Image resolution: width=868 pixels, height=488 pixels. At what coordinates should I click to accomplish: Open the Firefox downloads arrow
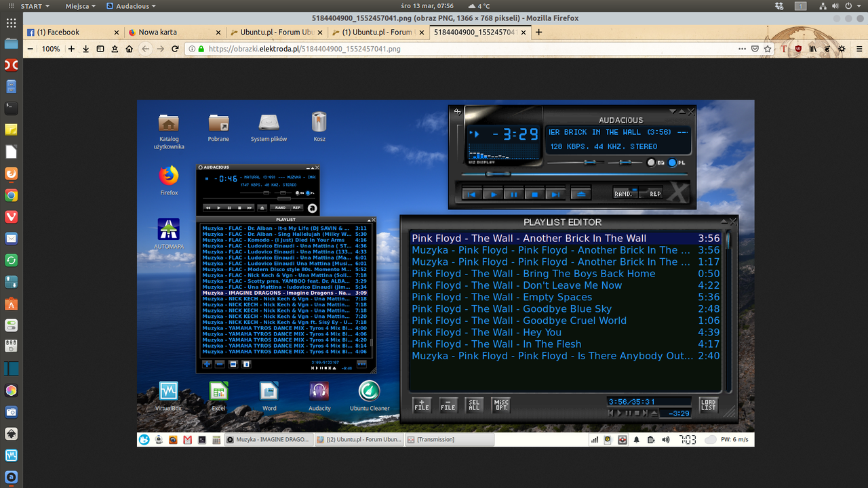tap(86, 49)
